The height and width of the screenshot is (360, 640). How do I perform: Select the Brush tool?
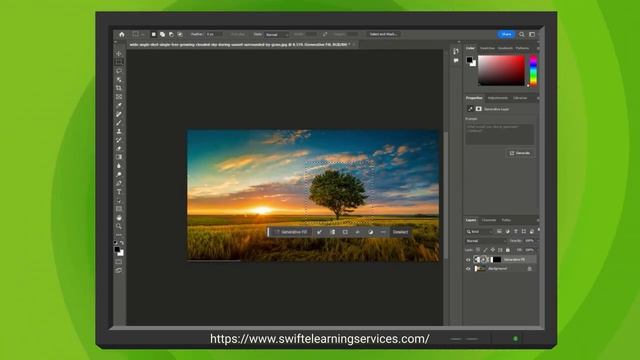[119, 122]
